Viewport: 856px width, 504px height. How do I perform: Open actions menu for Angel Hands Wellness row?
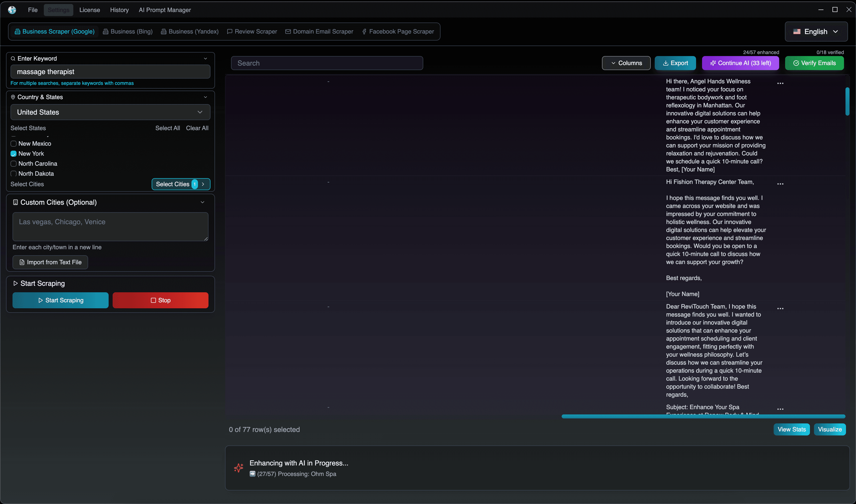(x=780, y=83)
